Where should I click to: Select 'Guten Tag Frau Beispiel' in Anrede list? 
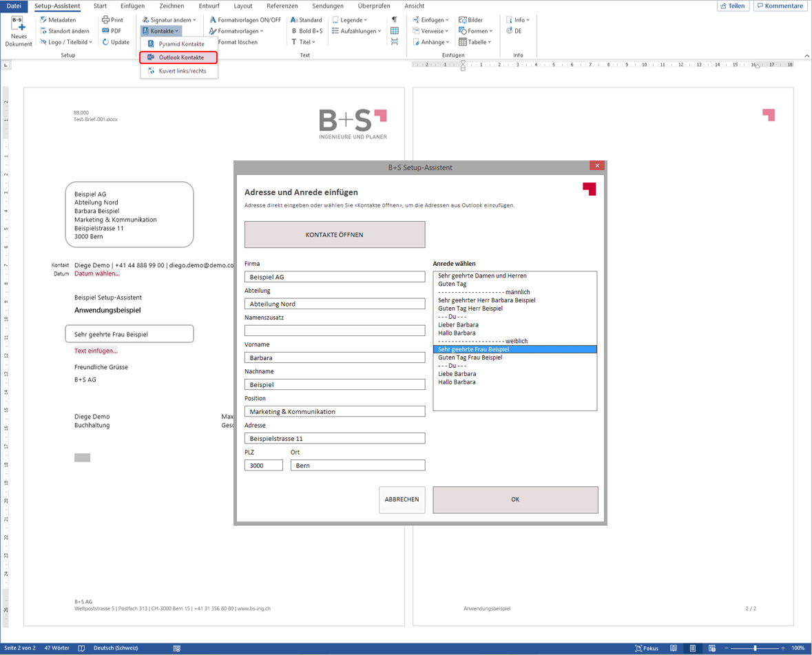coord(514,357)
